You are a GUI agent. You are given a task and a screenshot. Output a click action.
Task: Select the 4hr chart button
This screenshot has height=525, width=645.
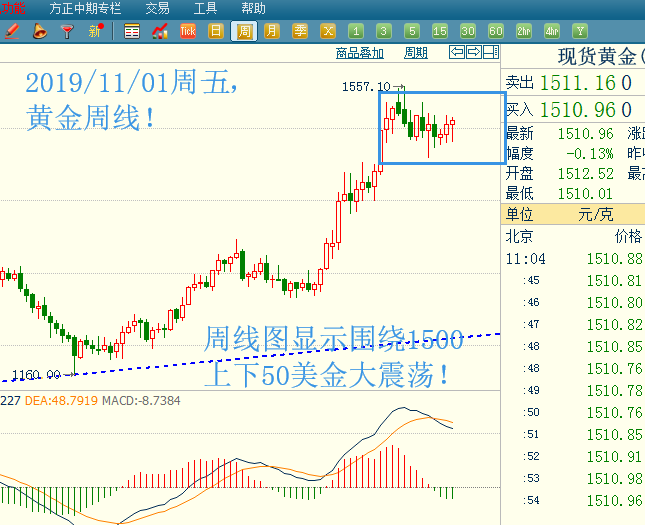(552, 31)
